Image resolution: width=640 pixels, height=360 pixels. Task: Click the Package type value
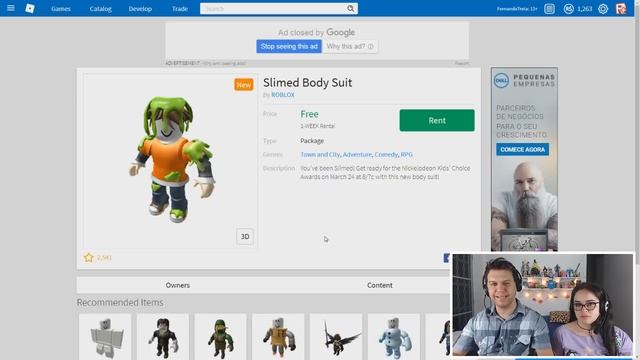coord(312,141)
